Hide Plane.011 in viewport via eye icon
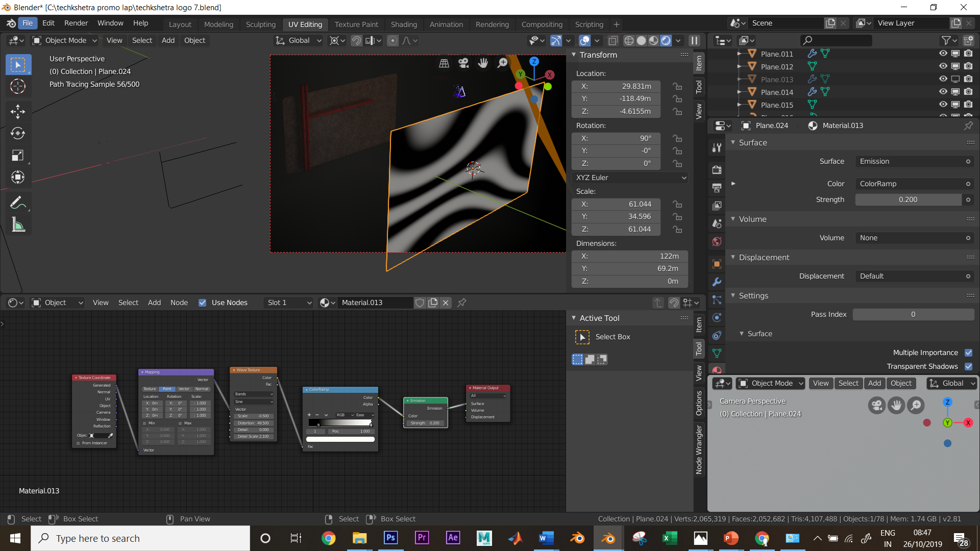Screen dimensions: 980x551 [943, 54]
